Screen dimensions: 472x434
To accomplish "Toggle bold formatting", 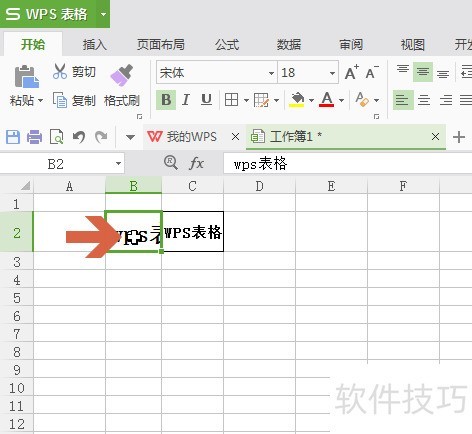I will [166, 100].
